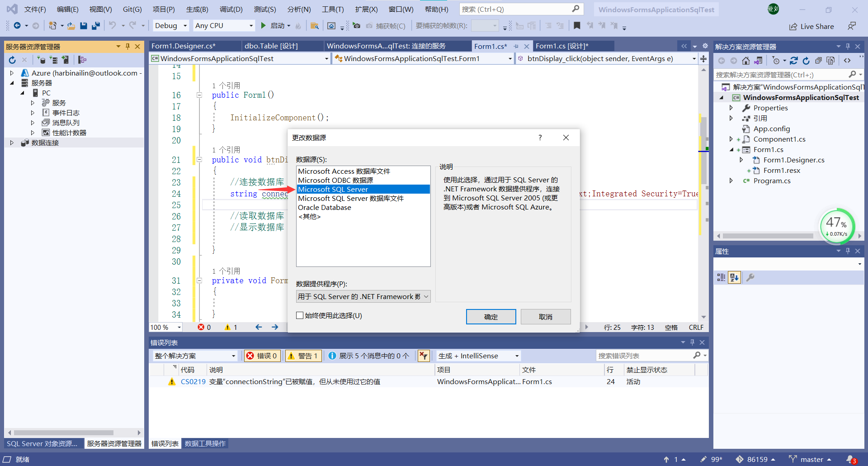Toggle the 警告 filter in the error list
This screenshot has width=868, height=466.
tap(303, 356)
